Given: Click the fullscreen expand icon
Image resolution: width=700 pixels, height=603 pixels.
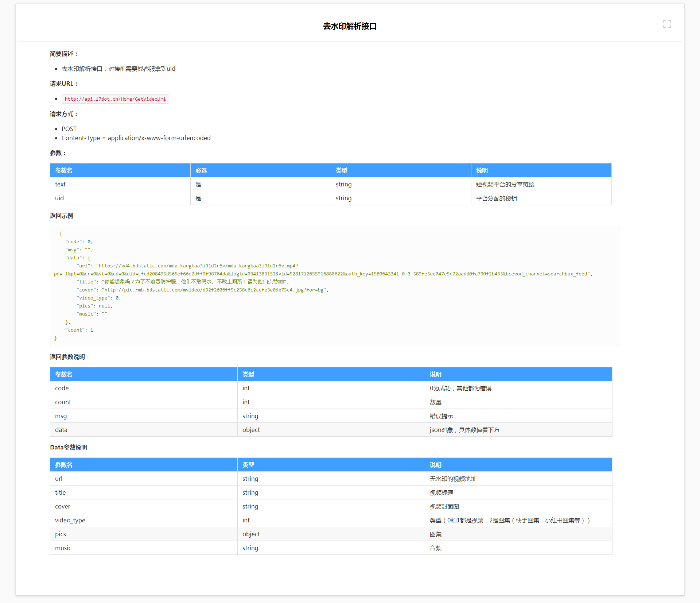Looking at the screenshot, I should (x=667, y=24).
